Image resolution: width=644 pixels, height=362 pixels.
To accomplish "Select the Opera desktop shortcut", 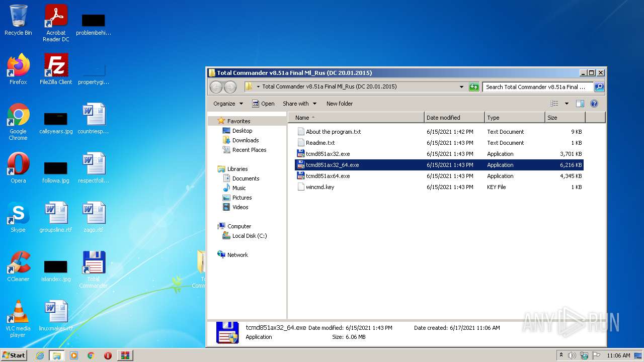I will click(x=18, y=168).
